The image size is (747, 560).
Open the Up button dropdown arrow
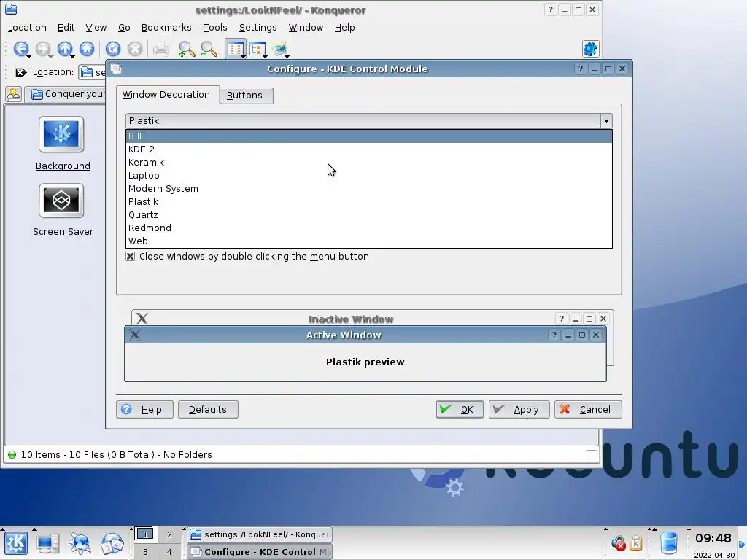click(x=73, y=57)
